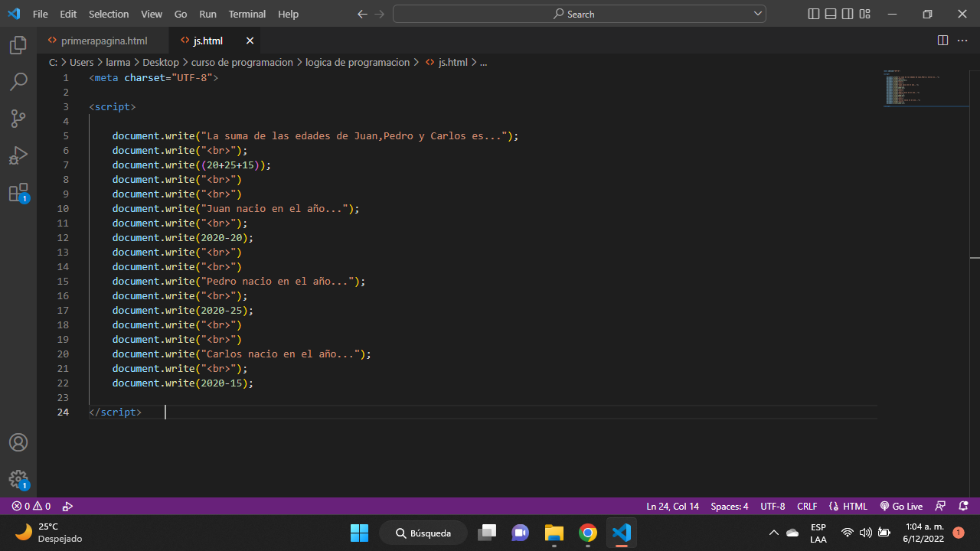
Task: Open the Customize Layout icon
Action: coord(864,14)
